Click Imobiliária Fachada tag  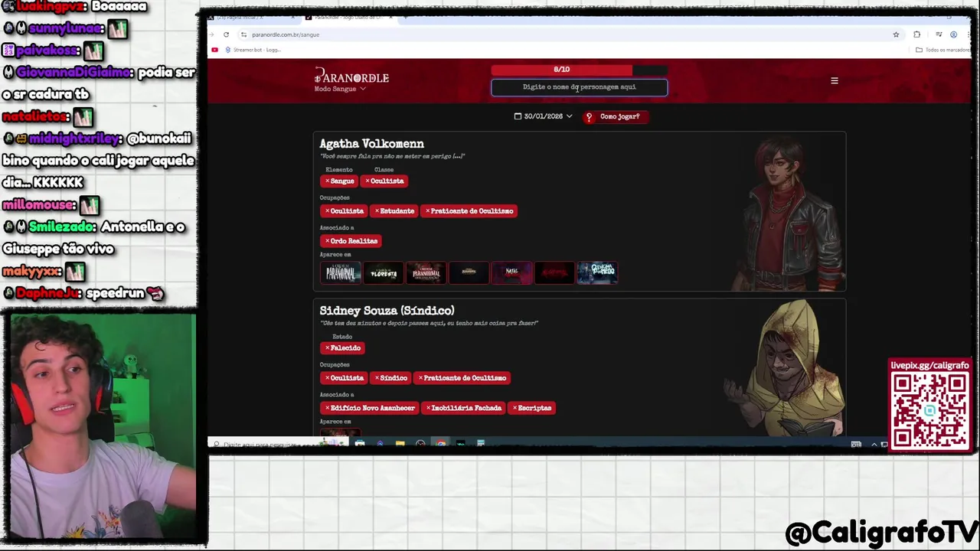click(x=465, y=408)
